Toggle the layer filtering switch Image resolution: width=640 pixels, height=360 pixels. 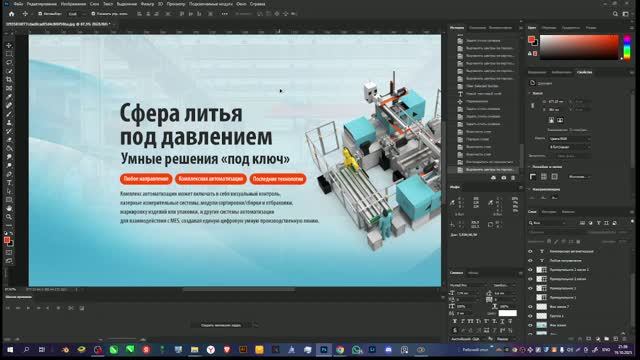(632, 222)
